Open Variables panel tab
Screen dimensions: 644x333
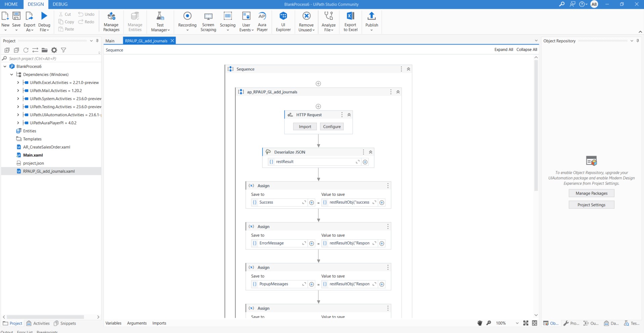click(114, 323)
